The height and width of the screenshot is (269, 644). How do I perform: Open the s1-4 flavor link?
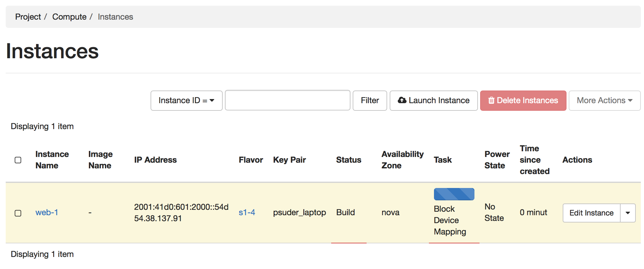247,212
